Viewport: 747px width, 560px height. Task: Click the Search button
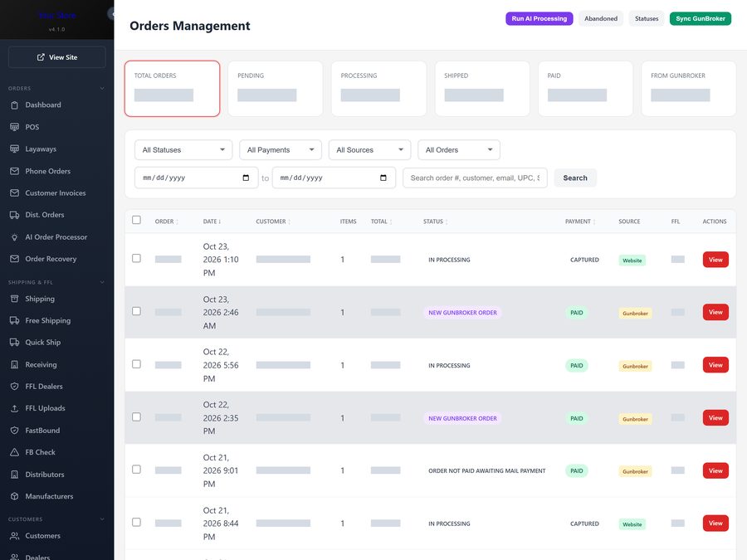pyautogui.click(x=575, y=178)
